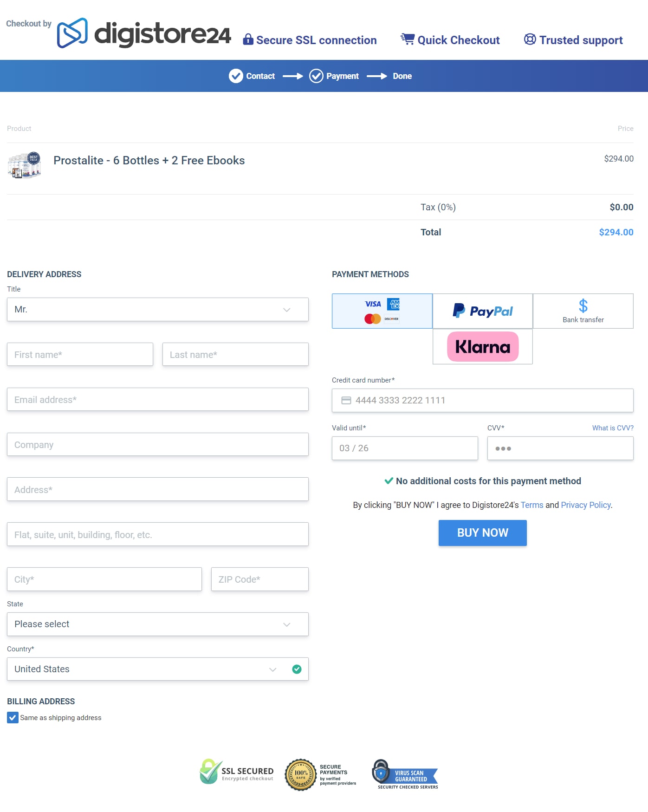Click the Virus Scan Guaranteed badge
This screenshot has width=648, height=812.
(405, 774)
